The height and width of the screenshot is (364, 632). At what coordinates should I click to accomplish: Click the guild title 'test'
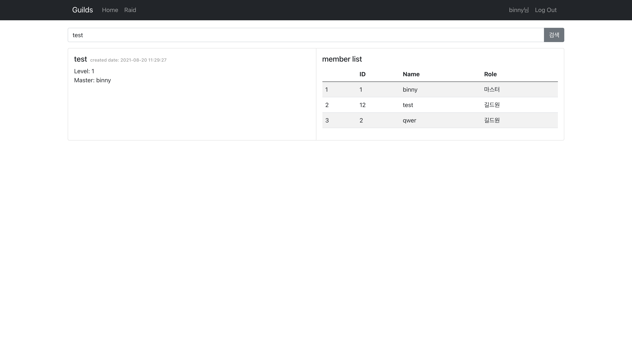(x=80, y=59)
